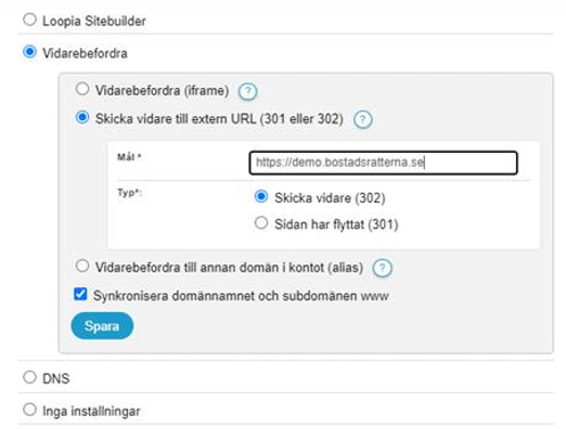Open help icon beside the alias option
The width and height of the screenshot is (566, 429).
click(x=382, y=268)
